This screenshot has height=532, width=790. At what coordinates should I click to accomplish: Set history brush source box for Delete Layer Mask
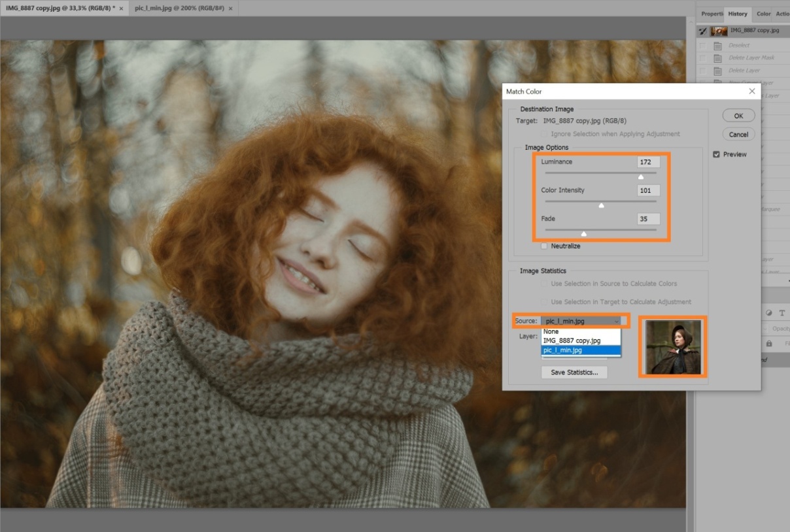coord(702,58)
